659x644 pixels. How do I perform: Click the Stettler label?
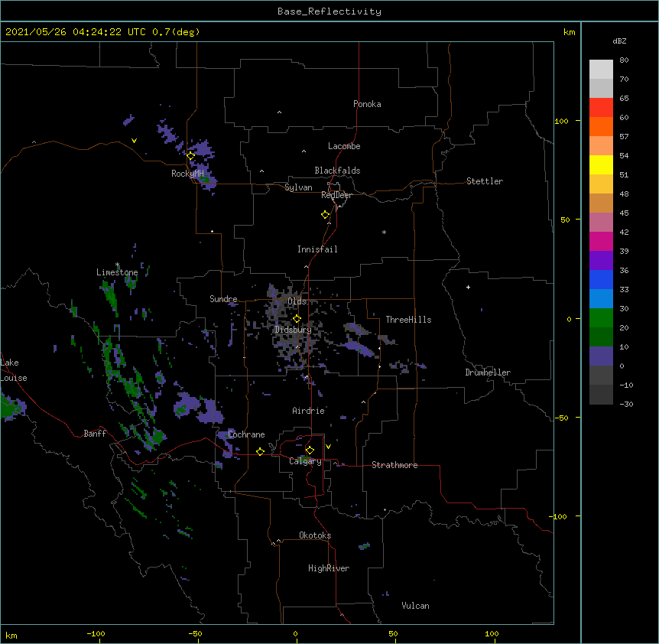coord(485,181)
